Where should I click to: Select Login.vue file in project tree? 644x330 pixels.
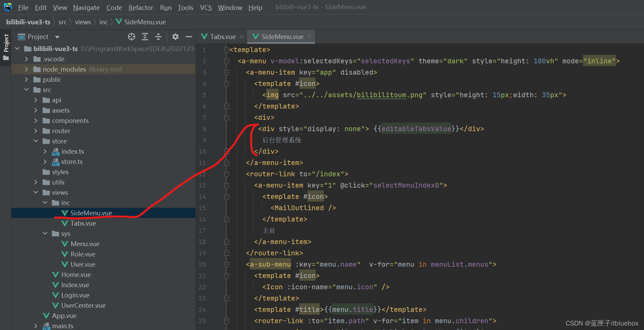coord(75,295)
